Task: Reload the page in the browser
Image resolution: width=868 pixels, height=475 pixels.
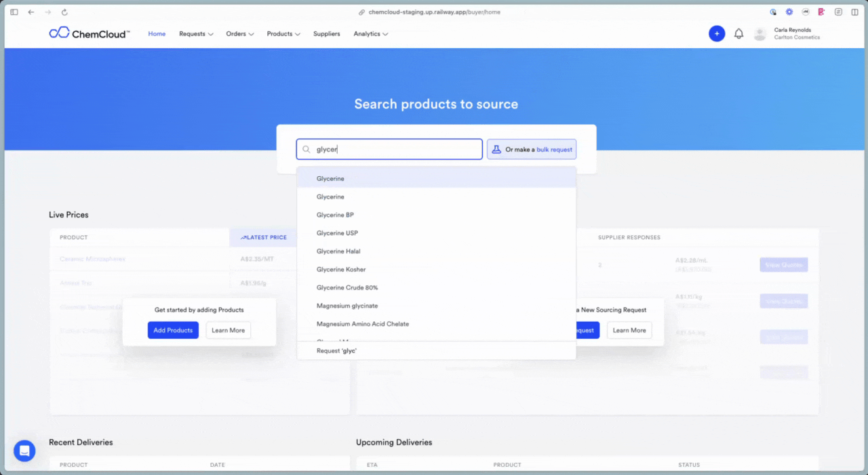Action: [64, 12]
